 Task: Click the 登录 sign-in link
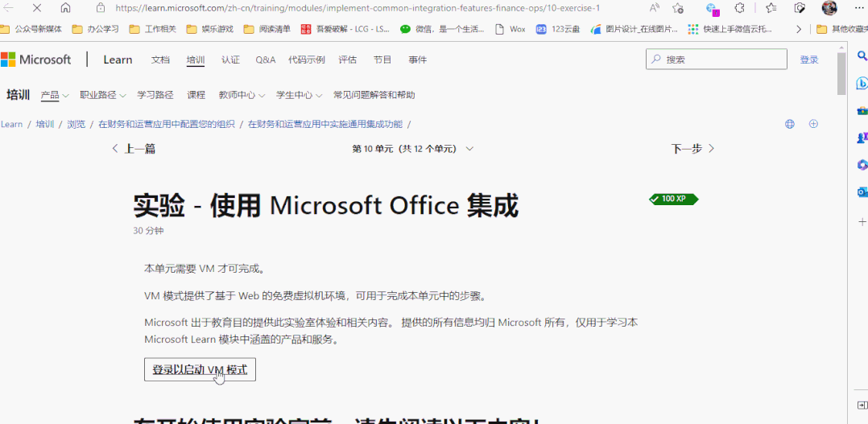(808, 60)
